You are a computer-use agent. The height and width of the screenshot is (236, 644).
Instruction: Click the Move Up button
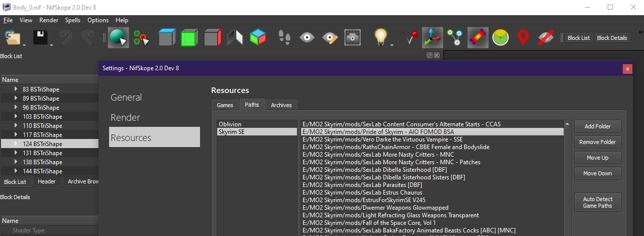coord(598,158)
